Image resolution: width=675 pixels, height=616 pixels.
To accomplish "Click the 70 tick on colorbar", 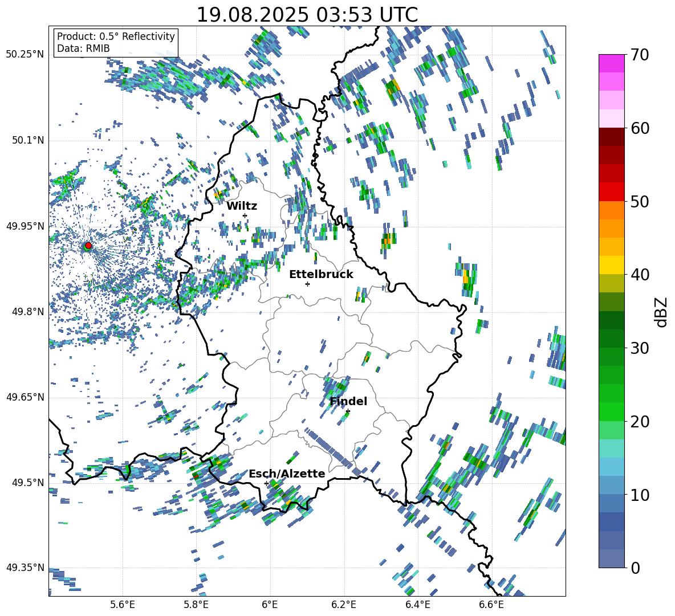I will click(640, 55).
